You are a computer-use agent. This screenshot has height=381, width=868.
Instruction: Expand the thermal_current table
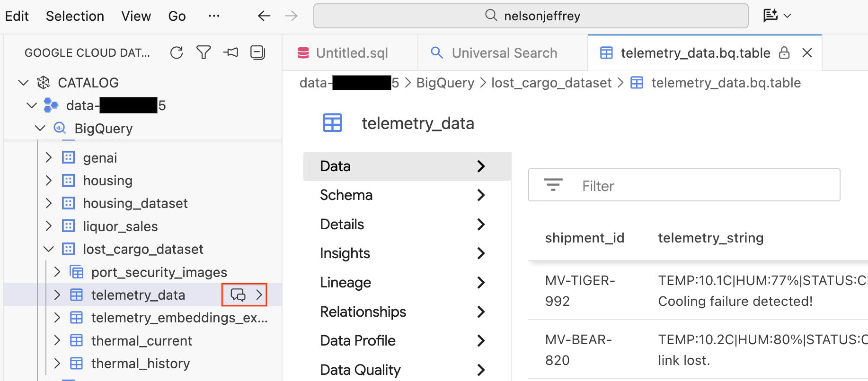coord(57,340)
